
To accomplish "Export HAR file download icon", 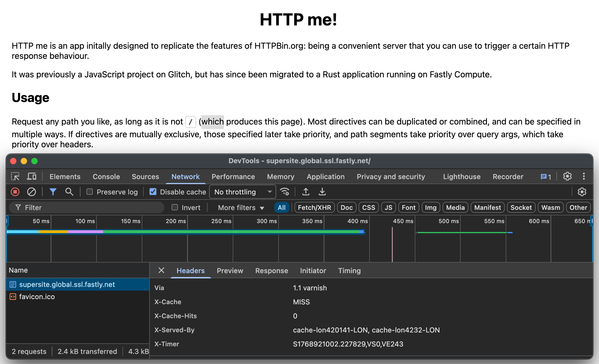I will point(322,192).
